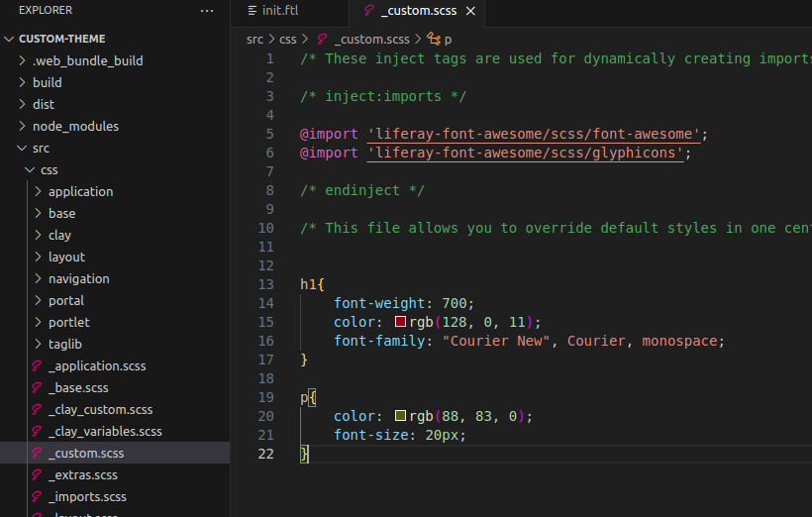Follow glyphicons import path link
Viewport: 812px width, 517px height.
[x=525, y=153]
